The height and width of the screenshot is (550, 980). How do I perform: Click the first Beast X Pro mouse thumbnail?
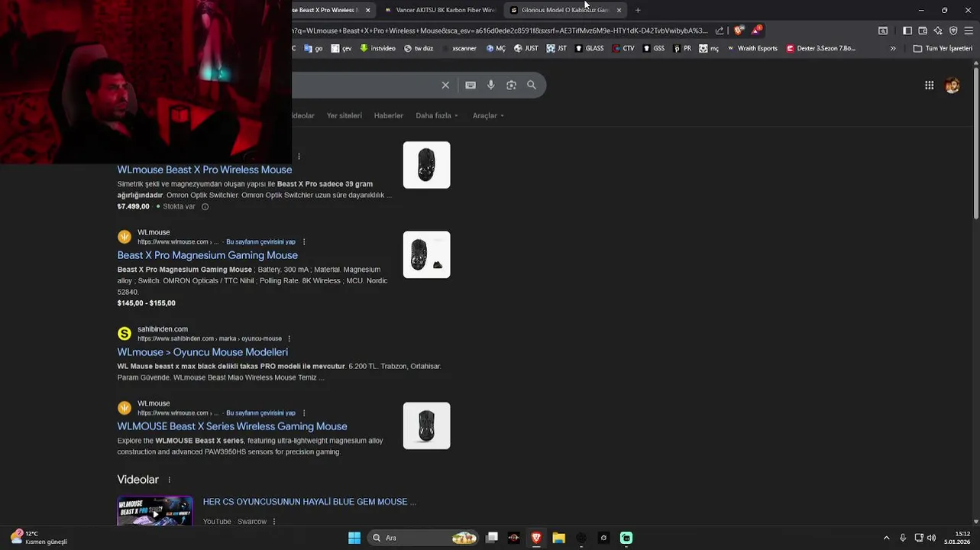point(426,165)
